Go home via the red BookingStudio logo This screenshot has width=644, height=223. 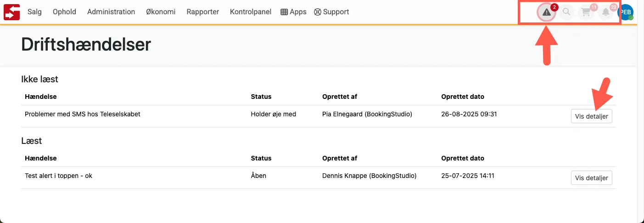pos(11,12)
